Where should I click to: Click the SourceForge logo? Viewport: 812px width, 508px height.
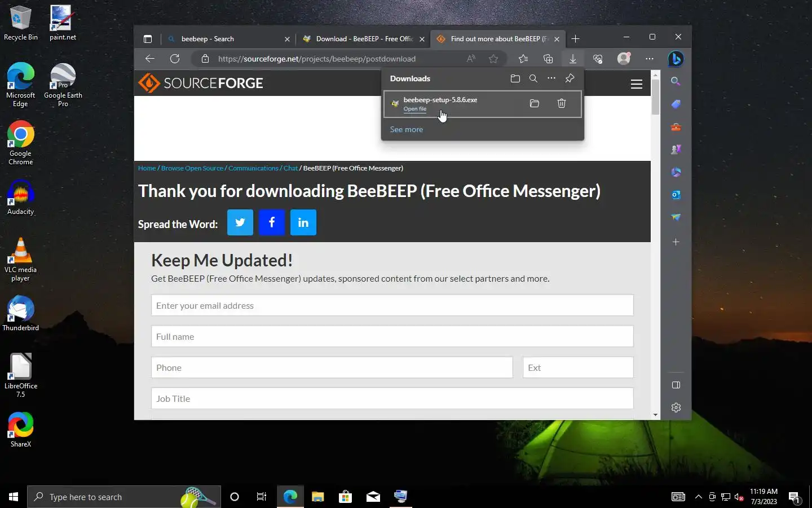click(x=201, y=83)
